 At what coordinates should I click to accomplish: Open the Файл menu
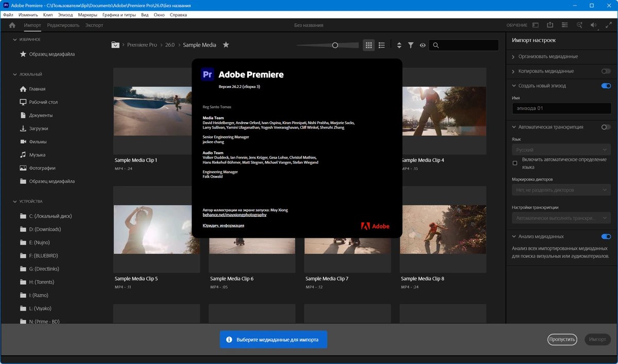click(8, 15)
